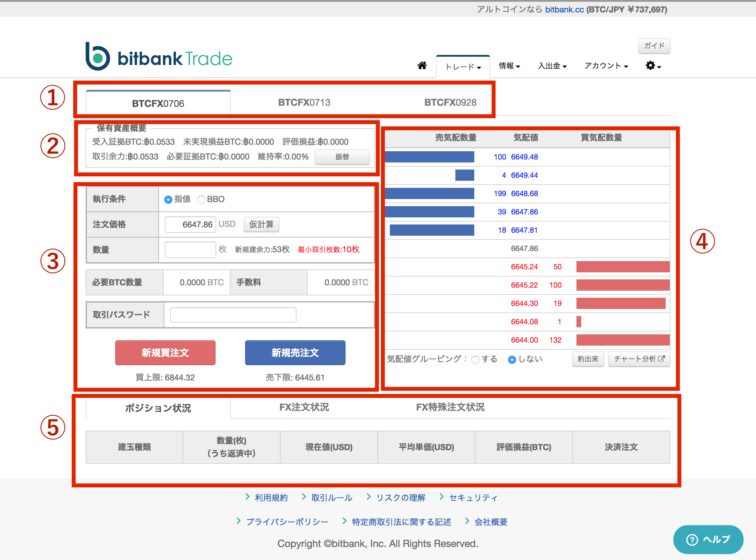Expand the 情報 dropdown menu
Image resolution: width=756 pixels, height=560 pixels.
[x=509, y=66]
